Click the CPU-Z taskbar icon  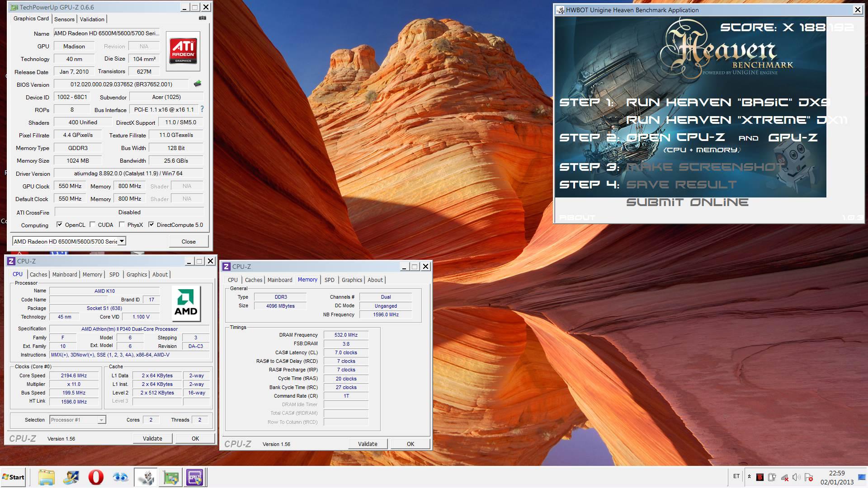pyautogui.click(x=195, y=477)
